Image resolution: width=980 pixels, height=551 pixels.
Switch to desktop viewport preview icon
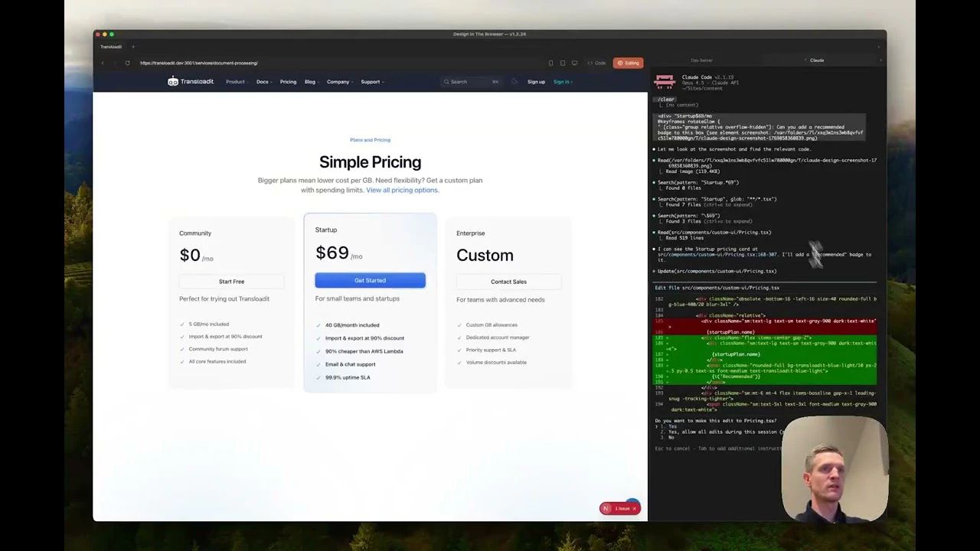click(574, 63)
